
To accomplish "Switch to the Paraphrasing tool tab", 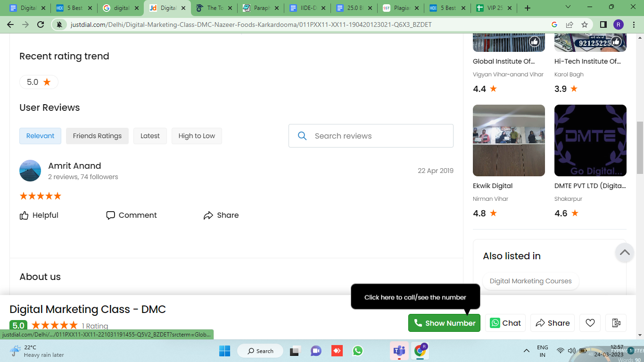I will pos(262,8).
